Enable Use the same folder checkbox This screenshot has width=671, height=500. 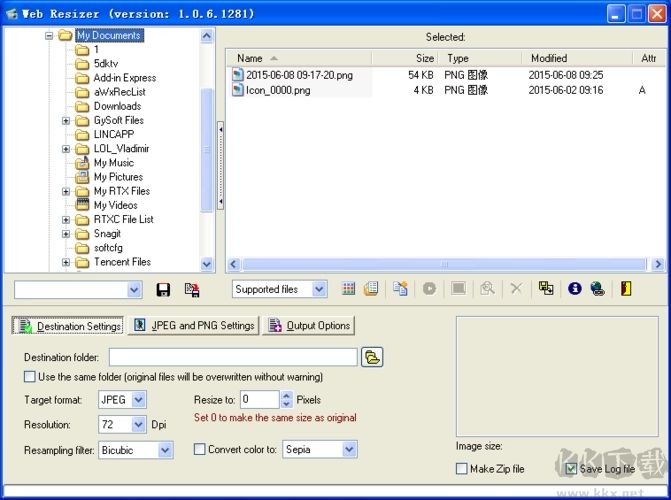click(30, 377)
